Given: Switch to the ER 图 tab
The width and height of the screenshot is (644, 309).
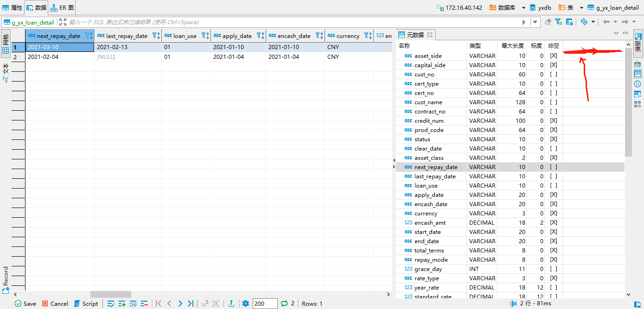Looking at the screenshot, I should [x=62, y=7].
